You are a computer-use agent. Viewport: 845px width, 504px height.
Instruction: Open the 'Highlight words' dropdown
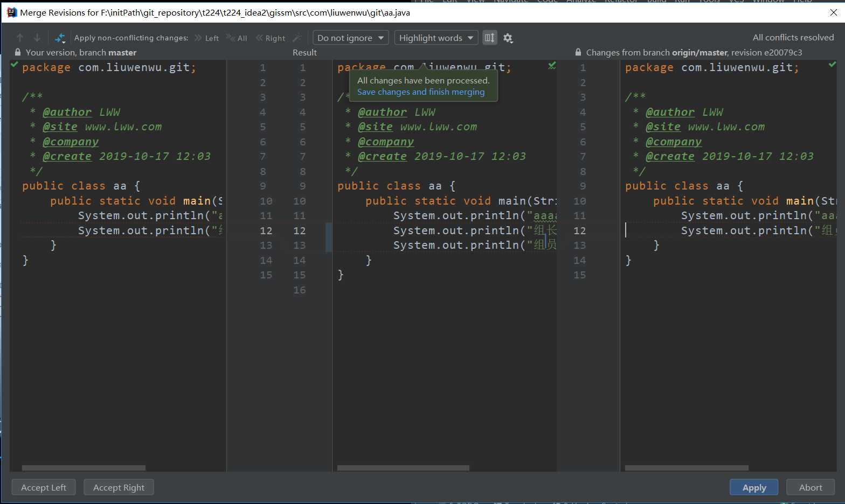(x=436, y=38)
